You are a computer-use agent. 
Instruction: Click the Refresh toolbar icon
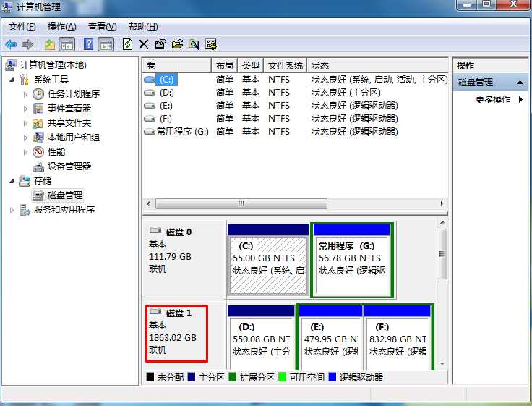[x=127, y=44]
